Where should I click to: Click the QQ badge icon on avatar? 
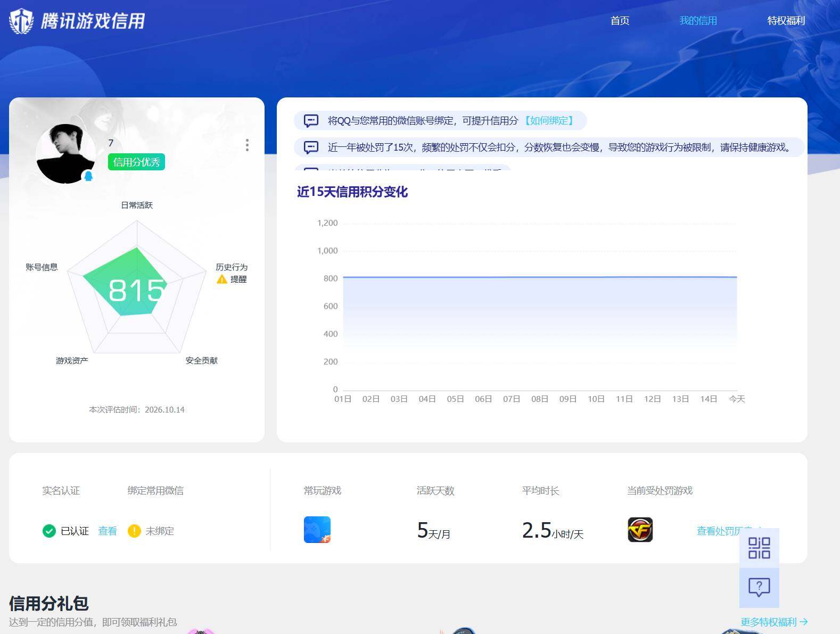[x=88, y=176]
